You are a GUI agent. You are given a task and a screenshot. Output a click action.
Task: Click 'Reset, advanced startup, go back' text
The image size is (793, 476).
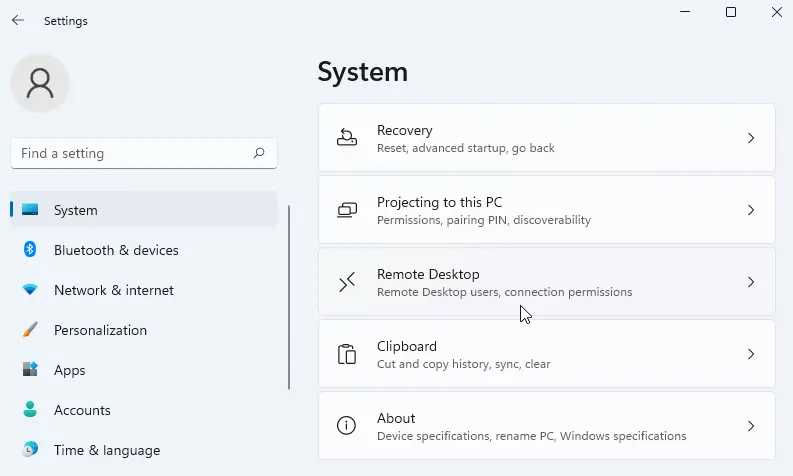(x=466, y=148)
